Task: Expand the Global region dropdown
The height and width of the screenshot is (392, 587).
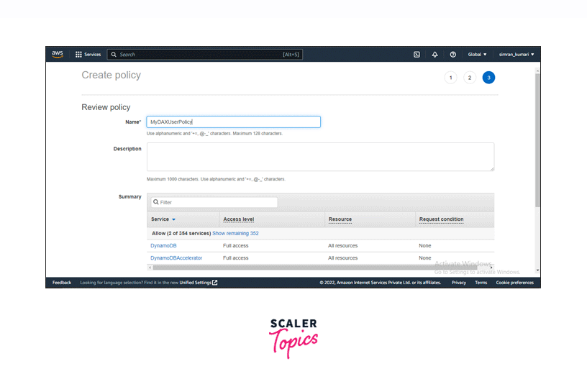Action: pos(477,54)
